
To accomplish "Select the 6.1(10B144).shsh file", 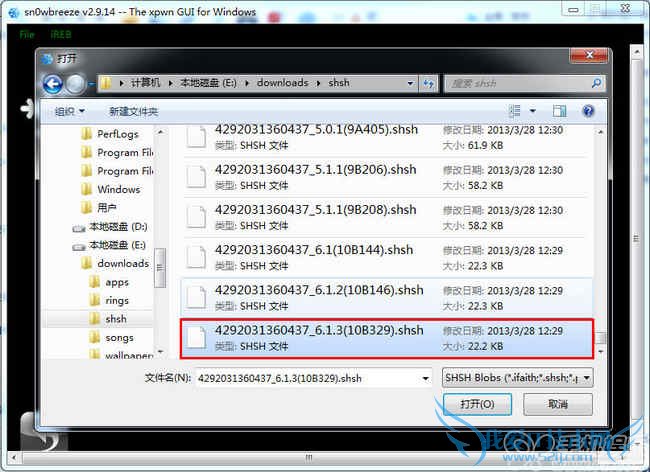I will coord(386,258).
